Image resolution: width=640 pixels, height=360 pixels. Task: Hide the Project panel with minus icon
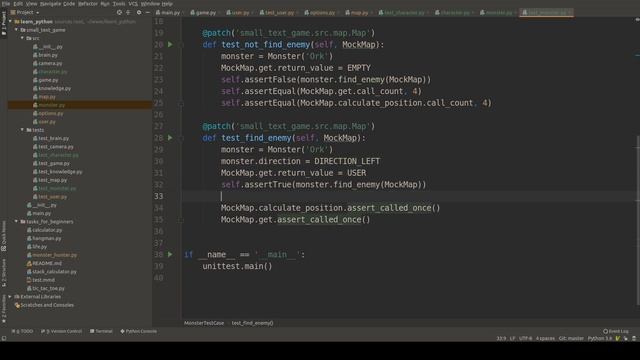[x=148, y=13]
